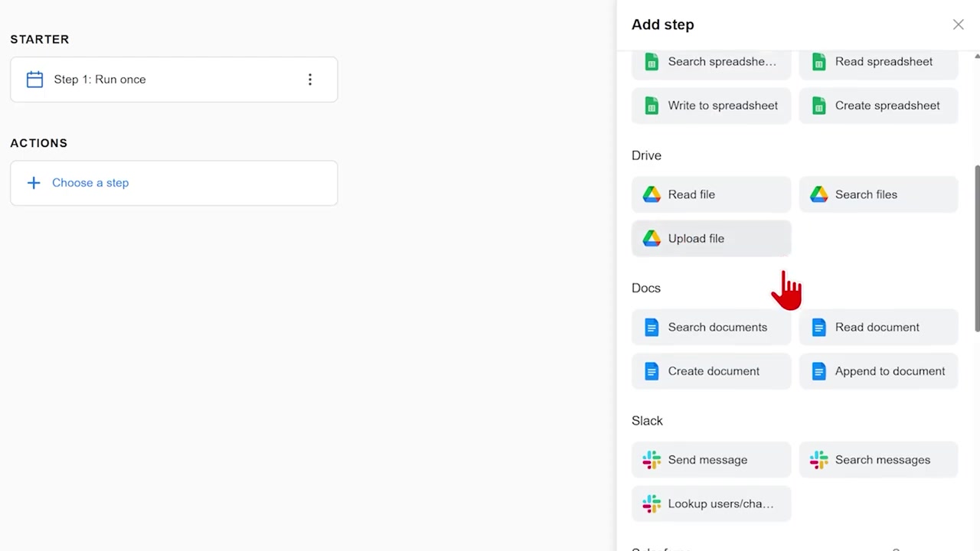Viewport: 980px width, 551px height.
Task: Add the Search documents step
Action: 711,328
